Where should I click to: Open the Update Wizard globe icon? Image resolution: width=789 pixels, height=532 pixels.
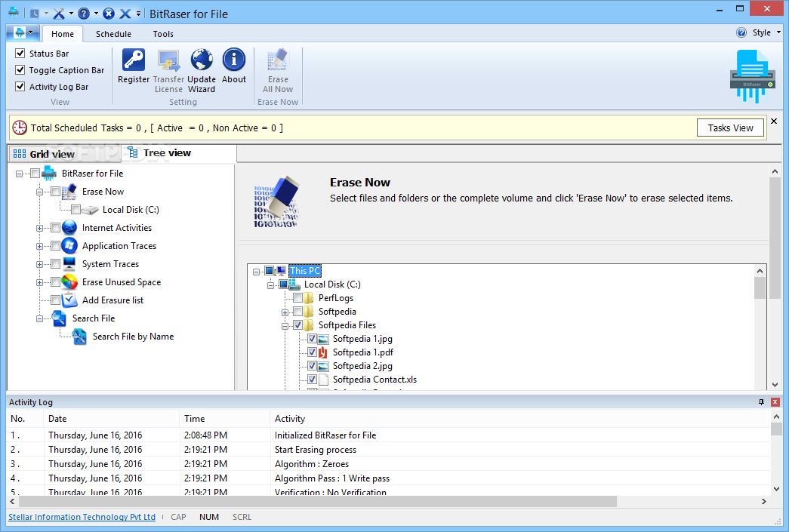coord(202,60)
